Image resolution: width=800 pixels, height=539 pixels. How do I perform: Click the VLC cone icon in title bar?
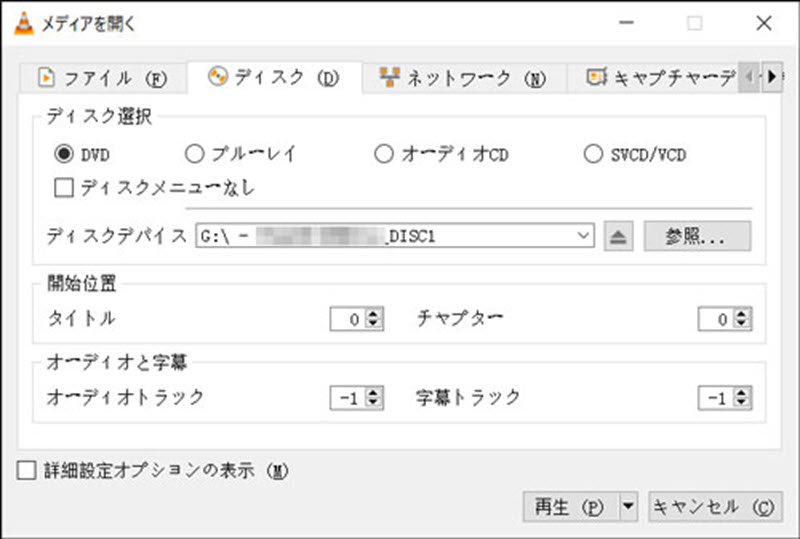pos(23,23)
